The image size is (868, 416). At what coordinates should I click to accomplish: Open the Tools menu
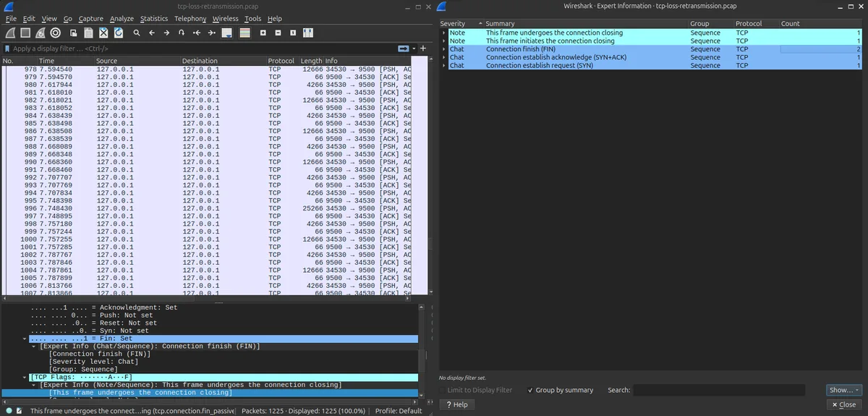point(253,18)
